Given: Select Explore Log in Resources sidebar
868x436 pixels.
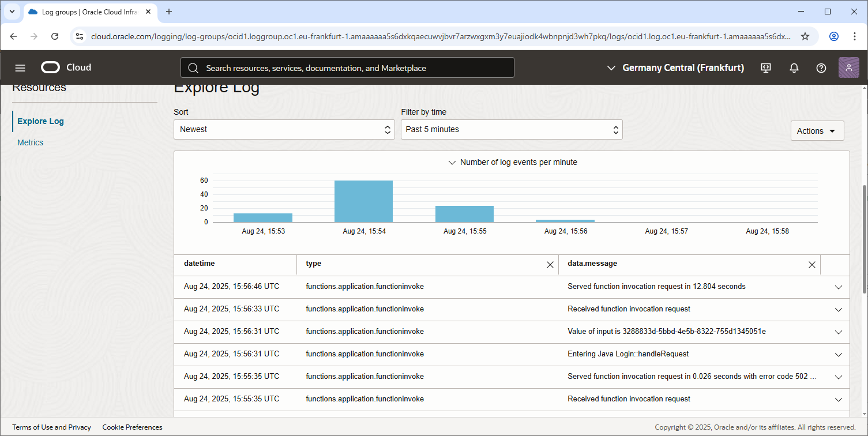Looking at the screenshot, I should (x=40, y=121).
